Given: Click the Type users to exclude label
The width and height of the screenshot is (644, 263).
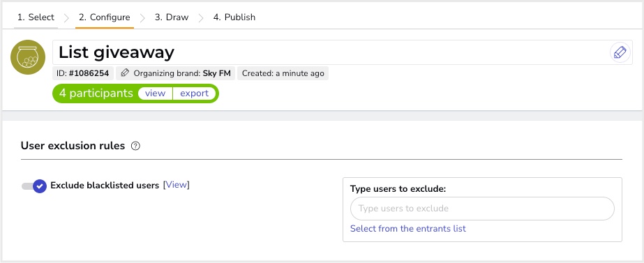Looking at the screenshot, I should [x=398, y=189].
